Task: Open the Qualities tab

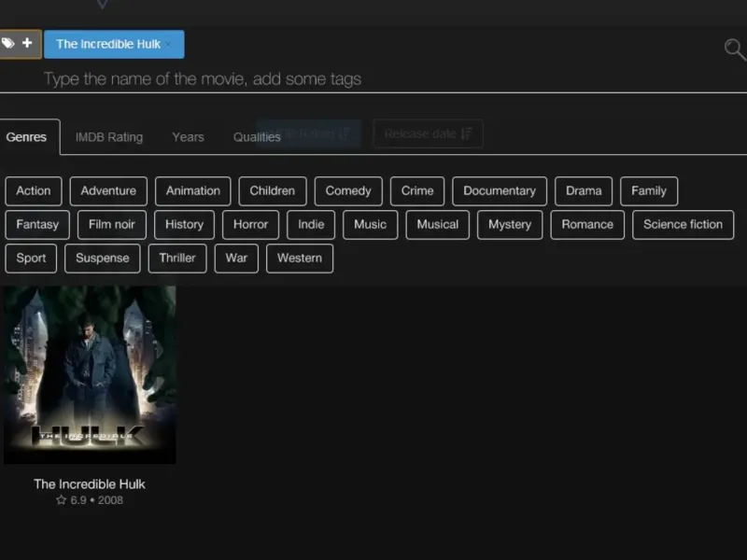Action: tap(257, 137)
